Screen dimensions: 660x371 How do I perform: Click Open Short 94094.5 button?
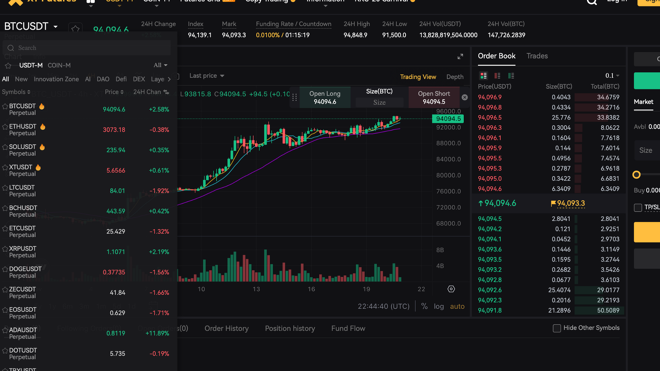click(x=434, y=98)
